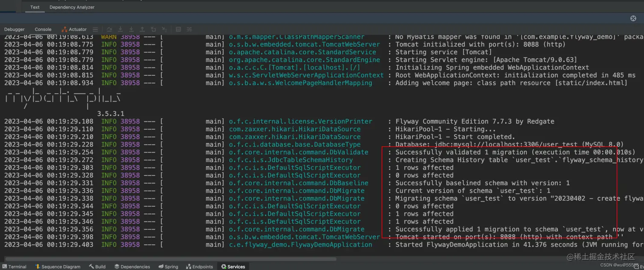Screen dimensions: 644x270
Task: Open the Actuator tab
Action: (x=74, y=29)
